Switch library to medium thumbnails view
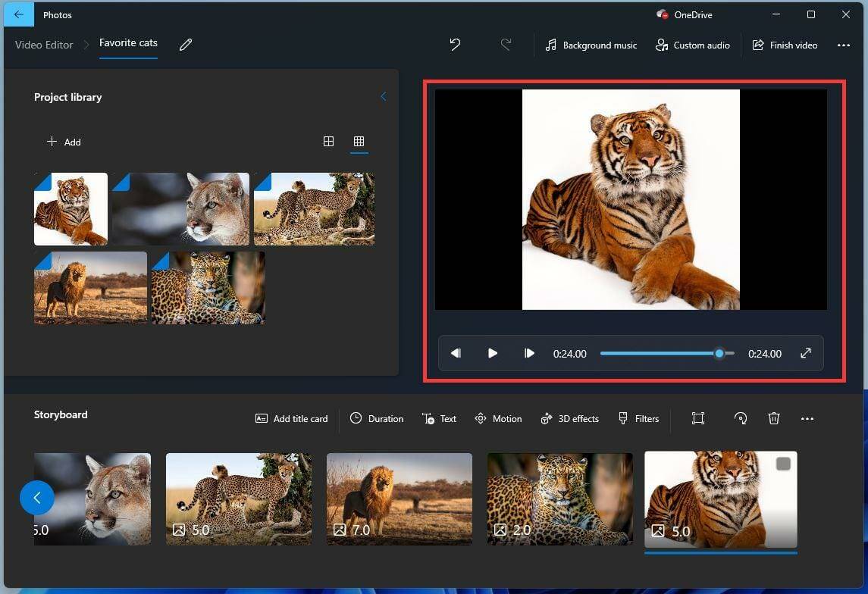This screenshot has width=868, height=594. tap(328, 142)
